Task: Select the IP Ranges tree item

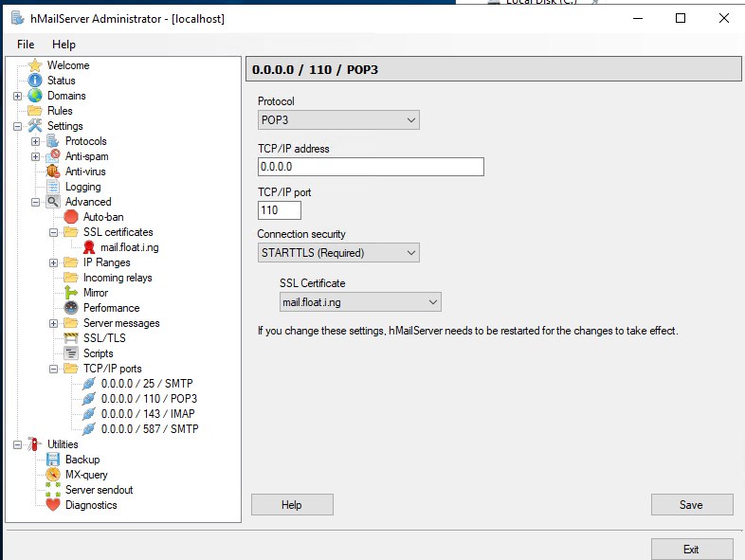Action: (x=107, y=262)
